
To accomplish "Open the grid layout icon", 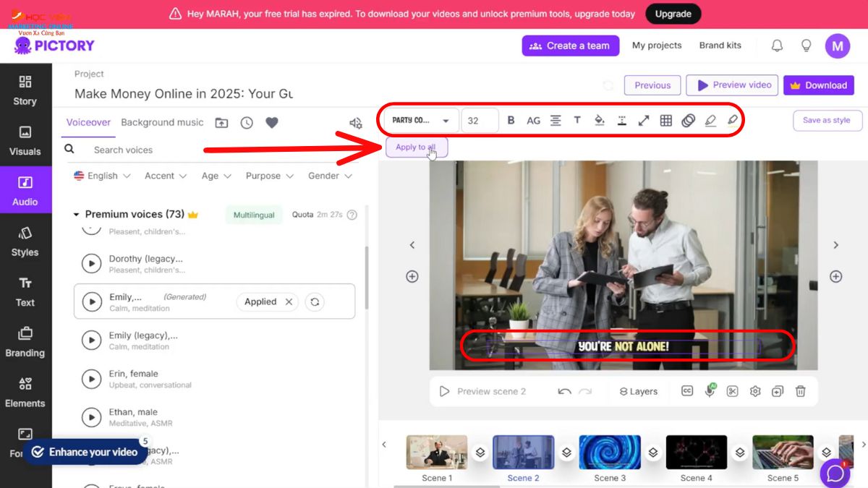I will (666, 121).
